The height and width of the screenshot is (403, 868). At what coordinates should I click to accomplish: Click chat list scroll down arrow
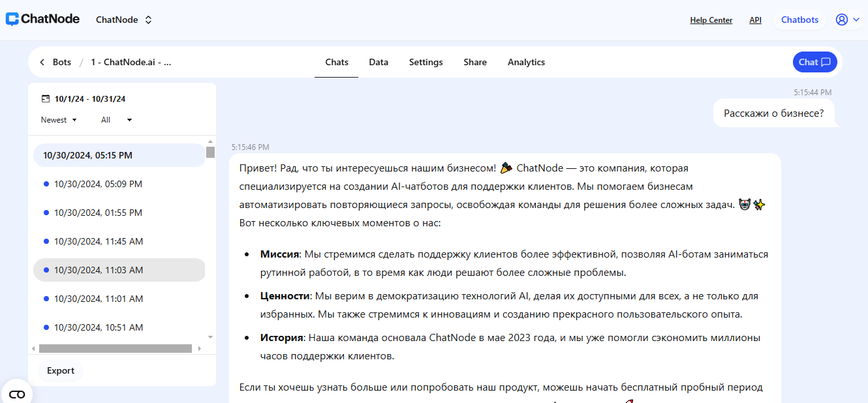(210, 337)
